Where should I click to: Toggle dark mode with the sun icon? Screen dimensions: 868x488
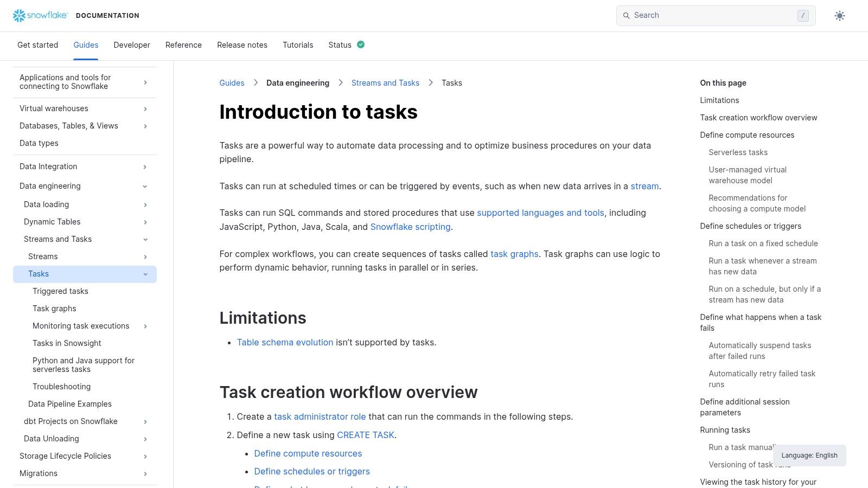[839, 15]
